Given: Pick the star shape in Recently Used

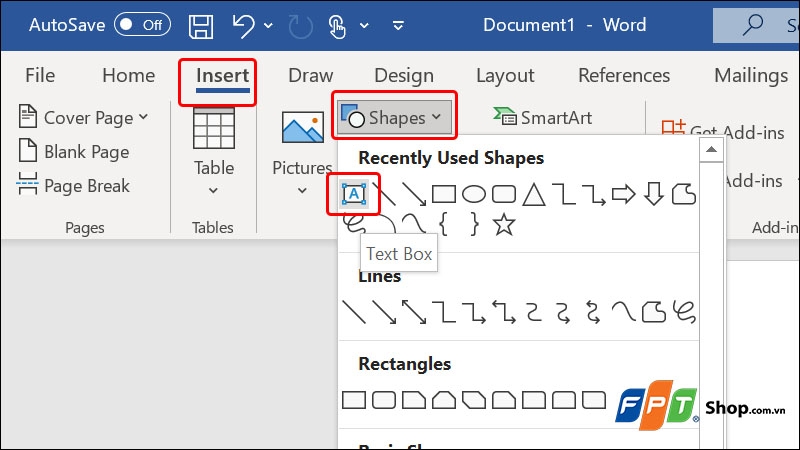Looking at the screenshot, I should [503, 225].
